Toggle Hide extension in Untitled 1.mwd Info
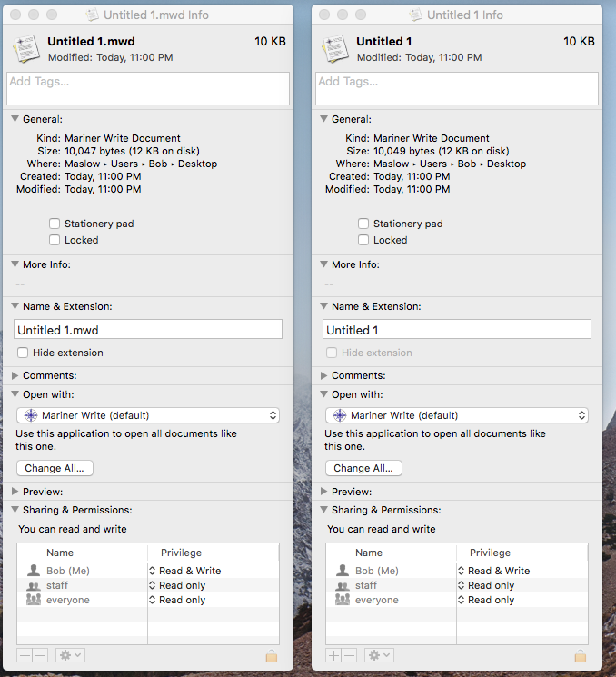Viewport: 616px width, 677px height. (23, 353)
